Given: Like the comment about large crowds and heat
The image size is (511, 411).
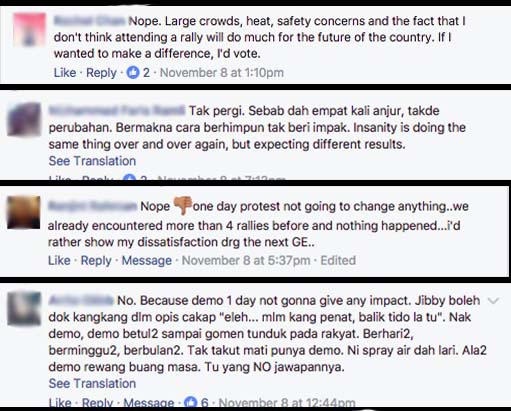Looking at the screenshot, I should click(65, 72).
